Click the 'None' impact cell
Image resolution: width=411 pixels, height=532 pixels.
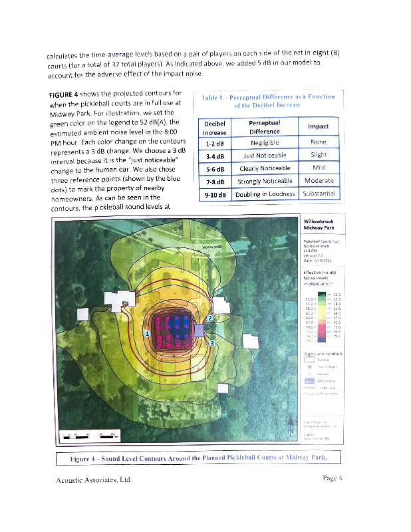(x=319, y=142)
